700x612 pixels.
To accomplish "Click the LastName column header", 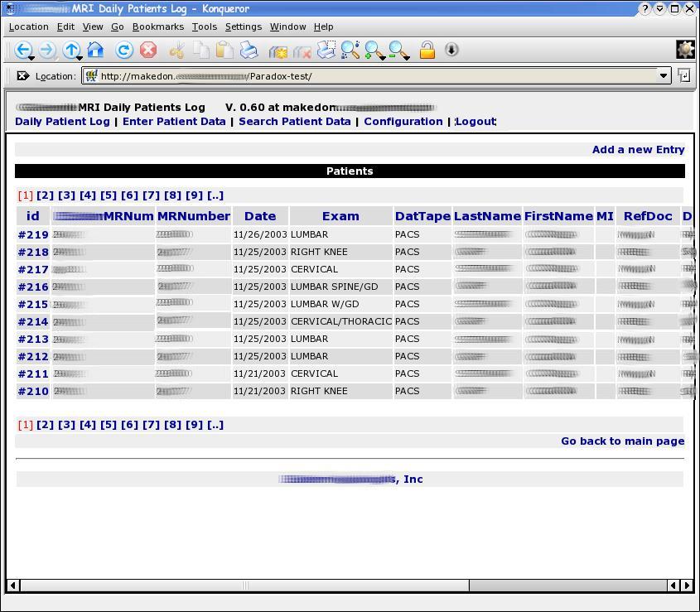I will tap(487, 216).
